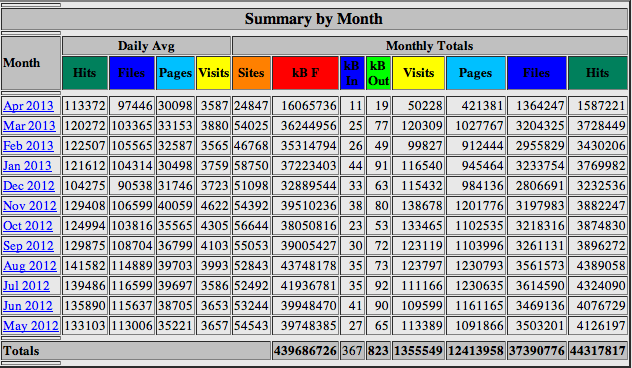Click the green kB Out header

378,73
